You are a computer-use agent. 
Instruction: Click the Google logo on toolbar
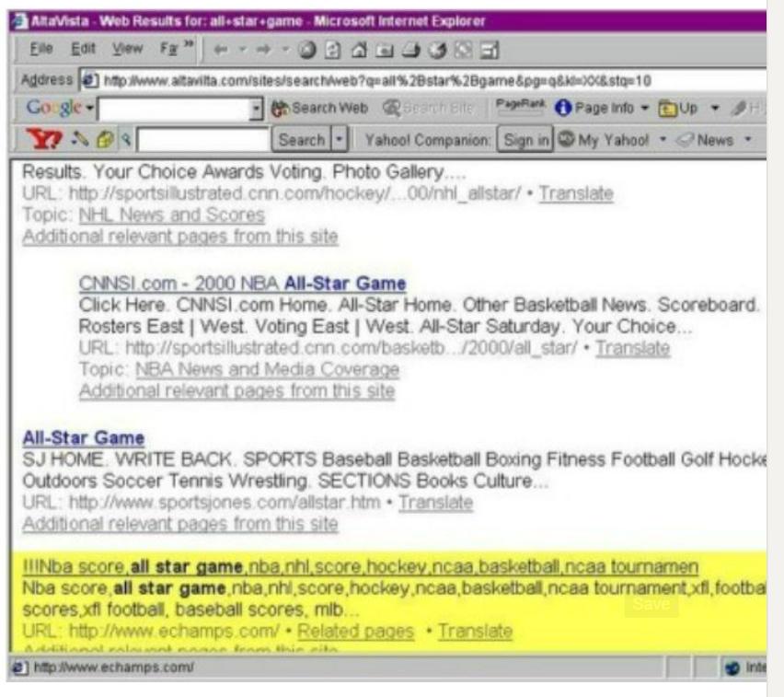point(54,107)
